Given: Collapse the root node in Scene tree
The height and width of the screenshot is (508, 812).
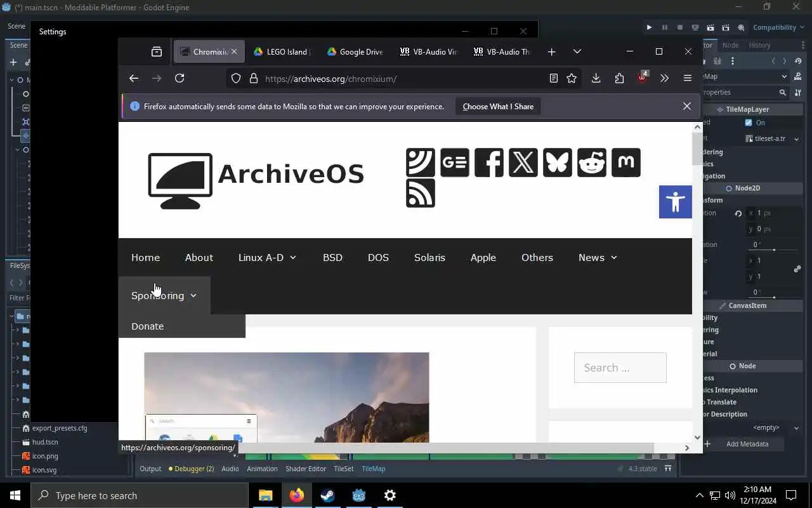Looking at the screenshot, I should [12, 80].
